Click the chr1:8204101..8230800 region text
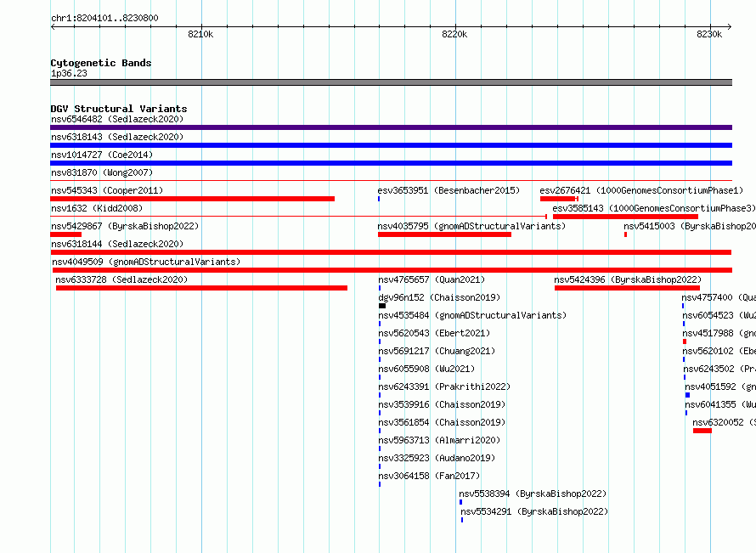756x553 pixels. pos(104,18)
